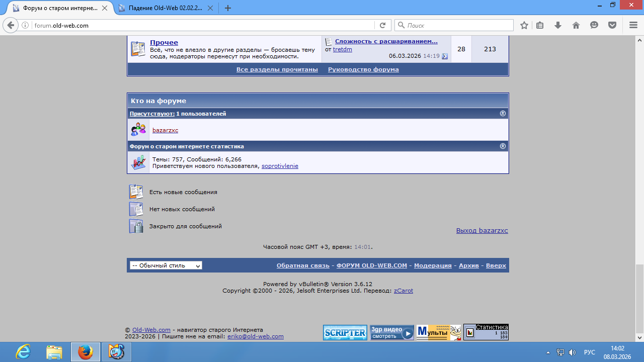The height and width of the screenshot is (362, 644).
Task: Open the Firefox hamburger menu
Action: coord(633,25)
